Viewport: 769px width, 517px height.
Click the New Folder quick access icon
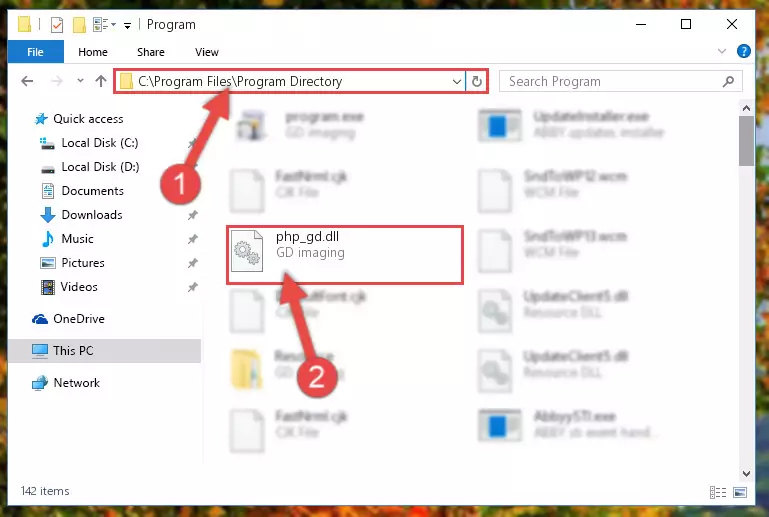coord(79,24)
